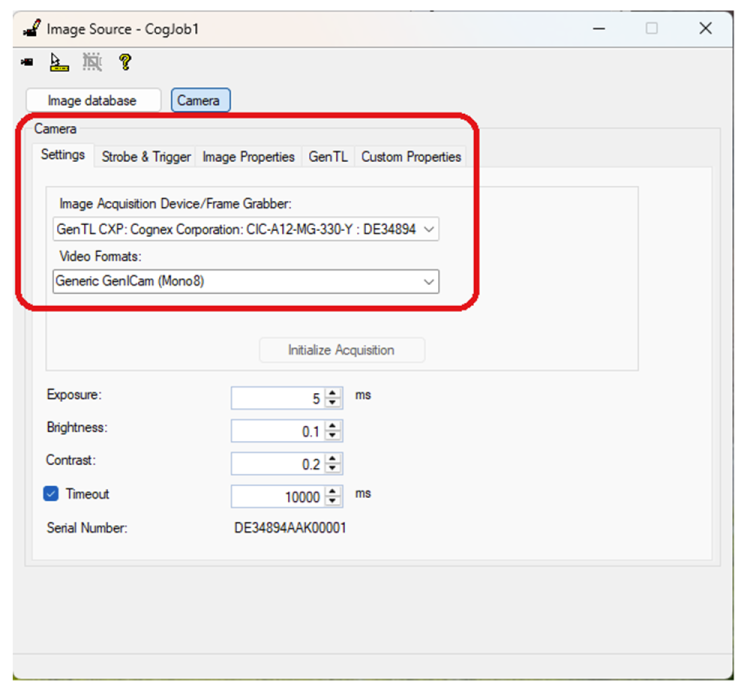Expand Image Acquisition Device/Frame Grabber dropdown
Screen dimensions: 740x689
[429, 230]
